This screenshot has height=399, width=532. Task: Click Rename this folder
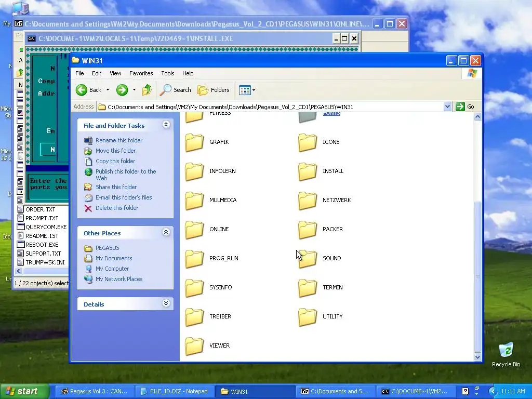coord(119,140)
